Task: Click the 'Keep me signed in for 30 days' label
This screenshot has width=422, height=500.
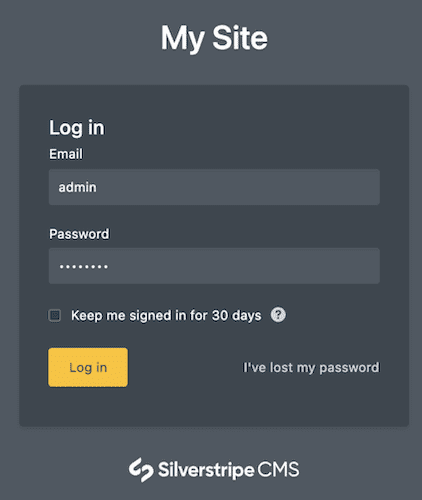Action: 166,315
